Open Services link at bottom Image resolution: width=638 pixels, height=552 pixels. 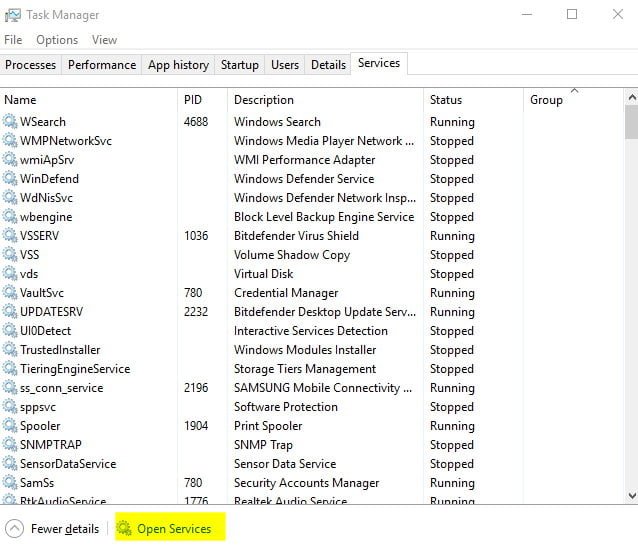tap(174, 528)
